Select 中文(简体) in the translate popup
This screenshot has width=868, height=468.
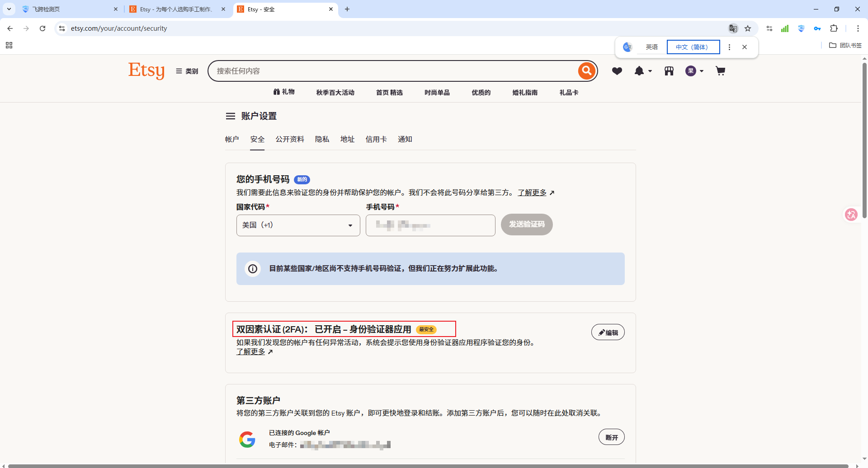693,47
